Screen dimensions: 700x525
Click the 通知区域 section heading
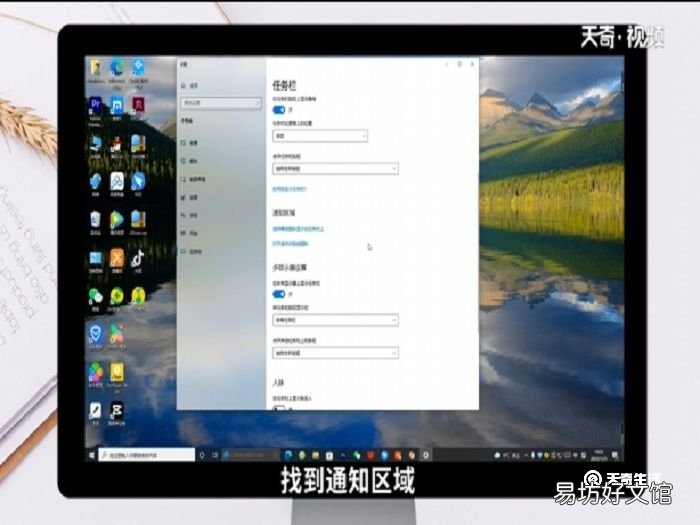click(283, 213)
